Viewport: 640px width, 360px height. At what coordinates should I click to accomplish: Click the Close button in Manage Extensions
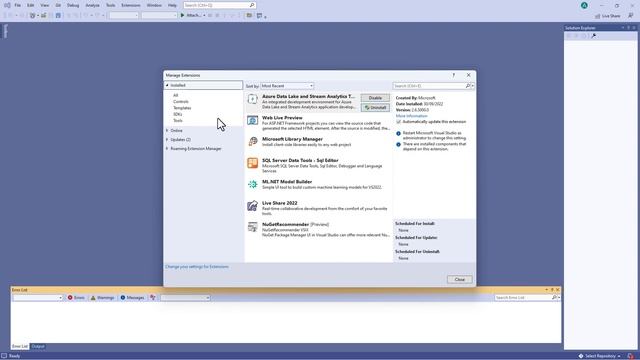[460, 280]
